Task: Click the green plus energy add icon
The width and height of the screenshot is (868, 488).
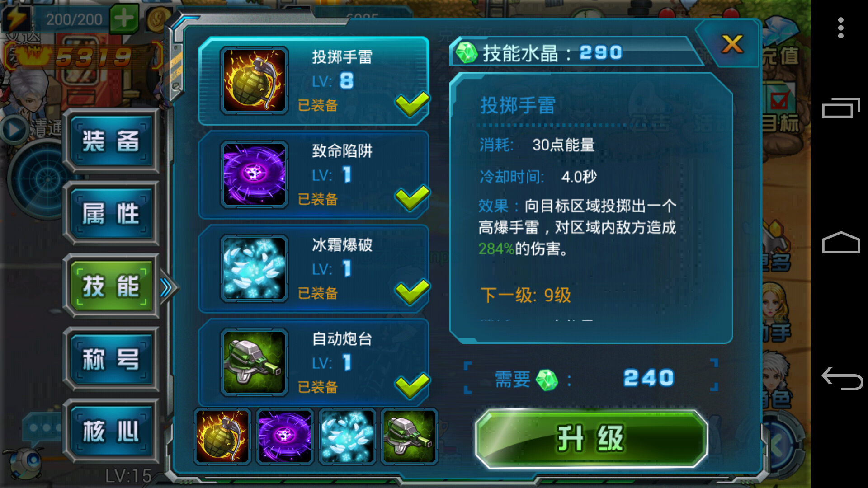Action: pos(124,19)
